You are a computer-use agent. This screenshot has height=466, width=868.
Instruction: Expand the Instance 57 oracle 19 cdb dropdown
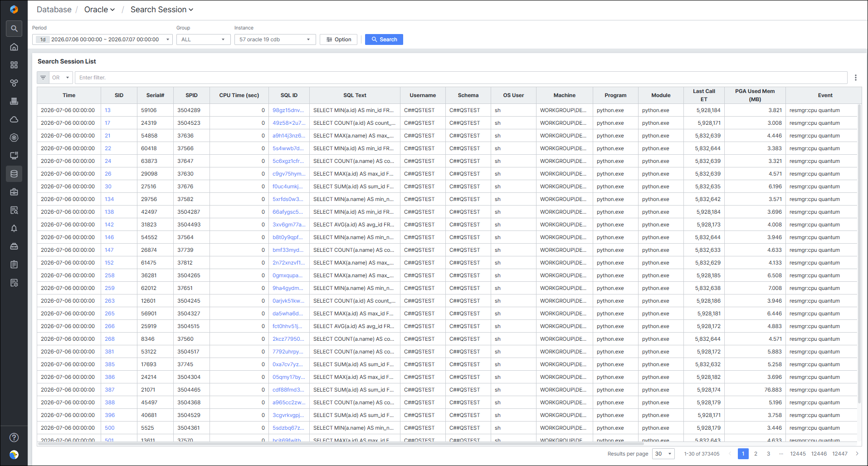click(275, 39)
